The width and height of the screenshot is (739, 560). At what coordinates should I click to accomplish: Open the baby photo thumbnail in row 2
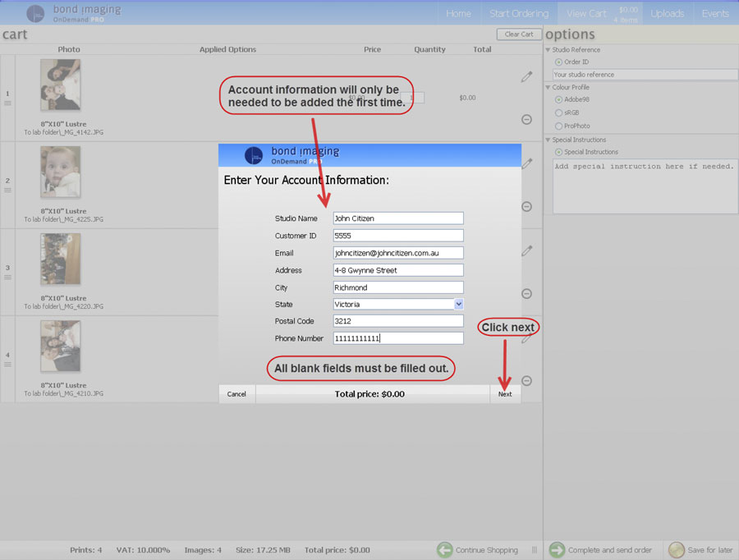coord(60,172)
